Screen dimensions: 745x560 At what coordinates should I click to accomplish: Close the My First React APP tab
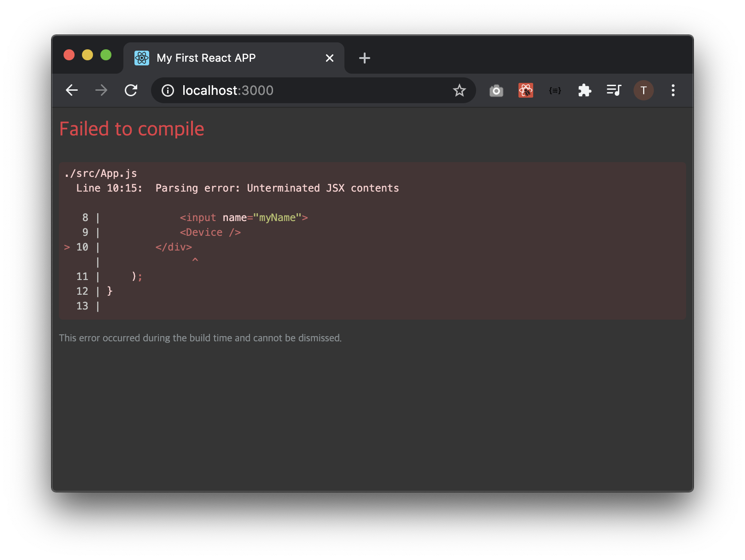(330, 58)
